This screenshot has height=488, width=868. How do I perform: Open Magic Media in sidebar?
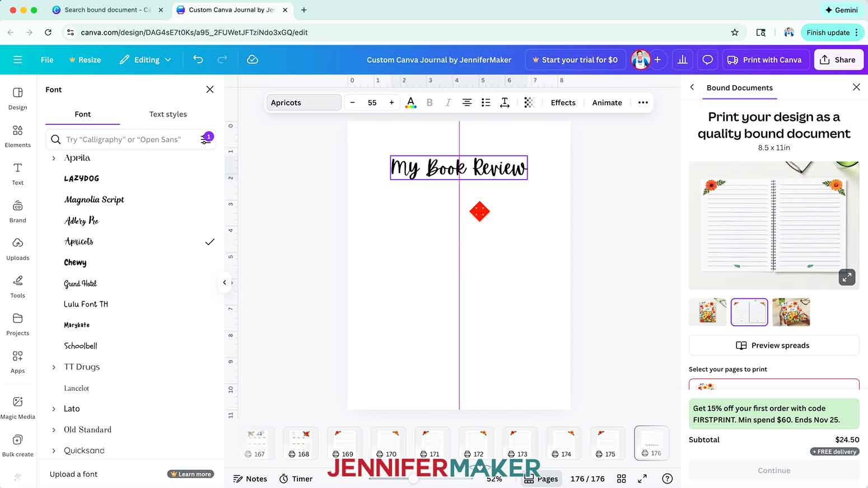tap(17, 407)
